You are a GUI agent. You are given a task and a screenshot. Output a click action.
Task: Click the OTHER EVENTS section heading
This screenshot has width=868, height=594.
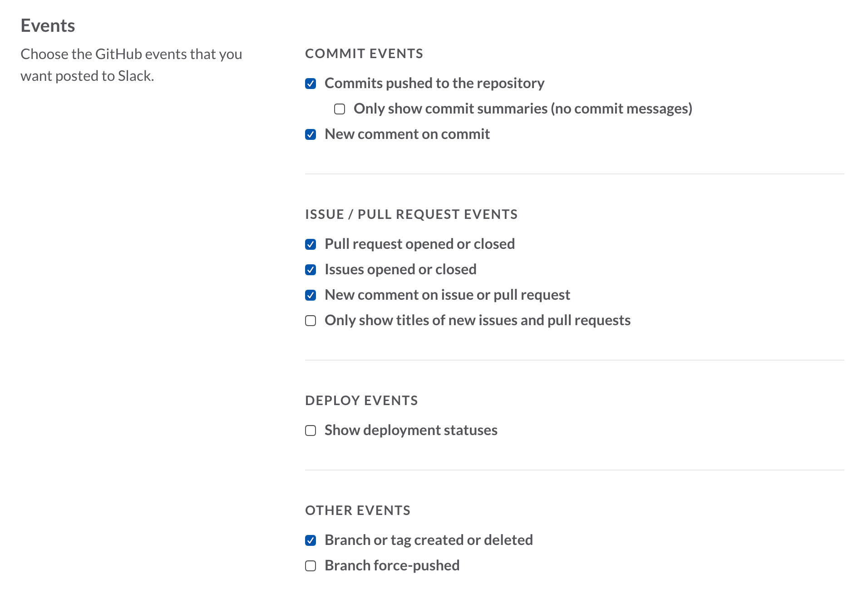coord(358,510)
